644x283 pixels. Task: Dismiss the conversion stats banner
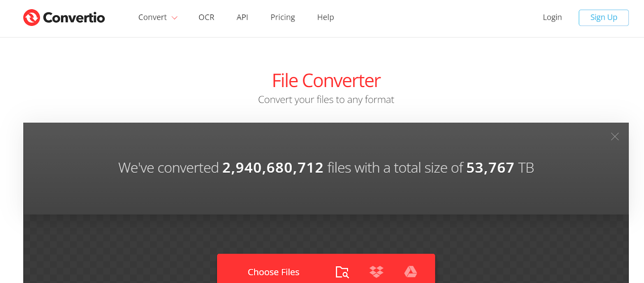coord(615,136)
